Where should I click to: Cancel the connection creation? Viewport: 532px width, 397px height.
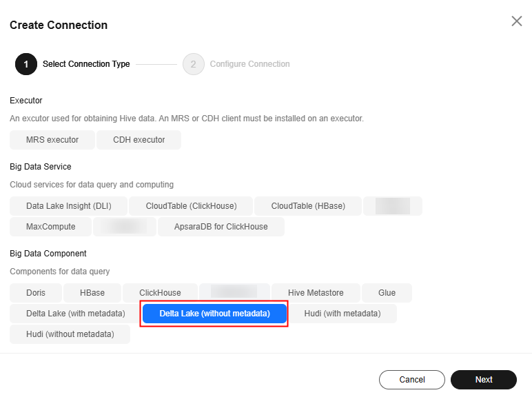point(412,380)
